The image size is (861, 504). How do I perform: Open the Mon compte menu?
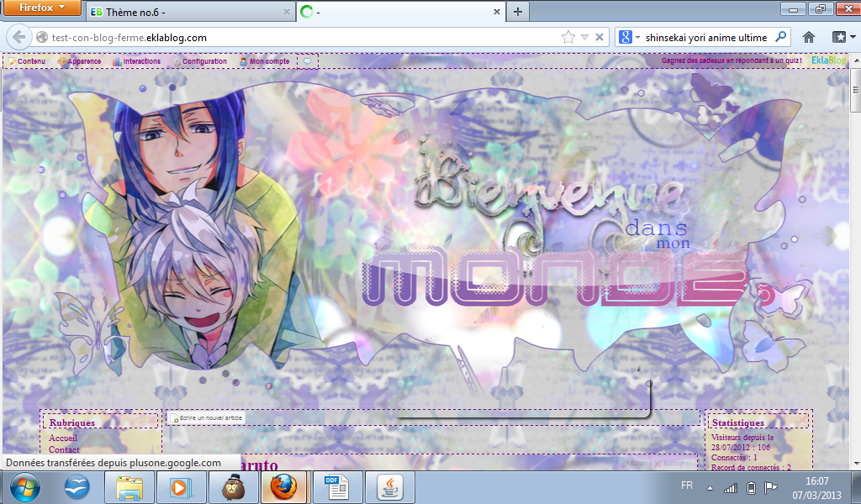tap(265, 61)
